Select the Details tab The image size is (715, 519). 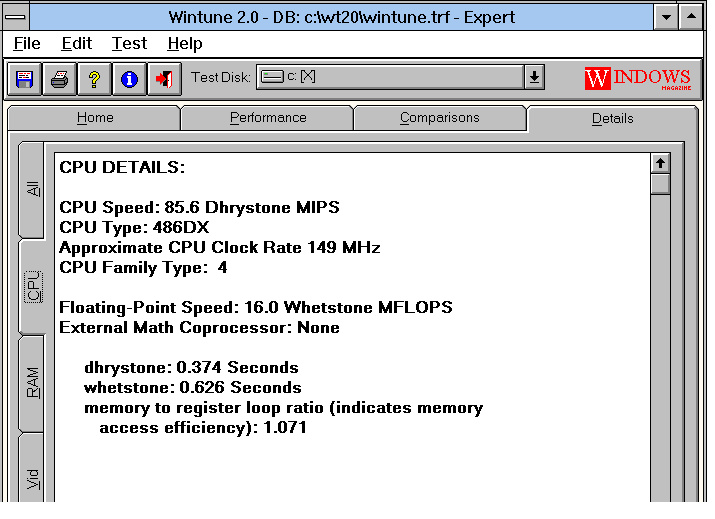[x=612, y=119]
